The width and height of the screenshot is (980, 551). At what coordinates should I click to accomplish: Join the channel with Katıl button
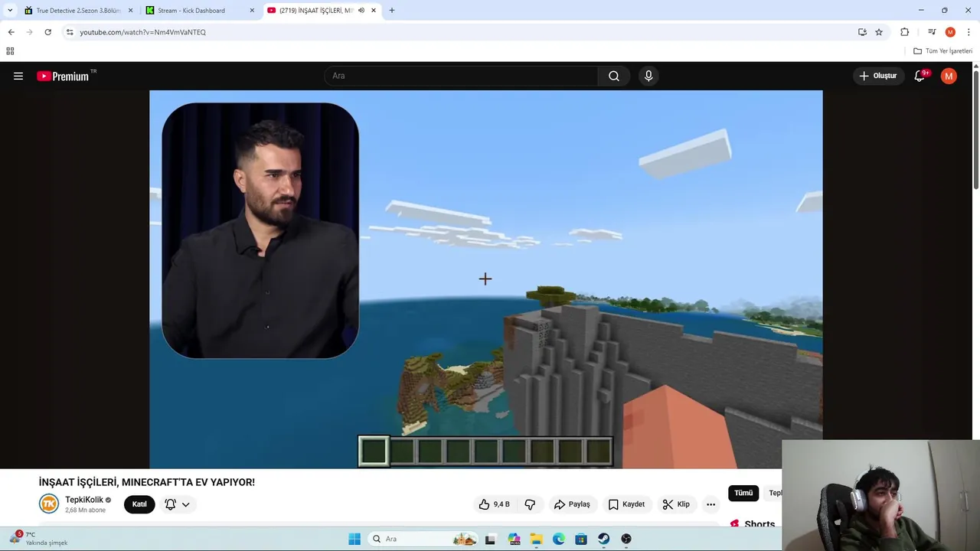[139, 504]
